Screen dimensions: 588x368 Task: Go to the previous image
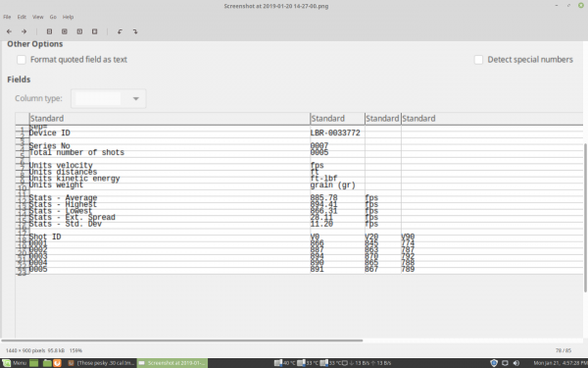(x=9, y=31)
